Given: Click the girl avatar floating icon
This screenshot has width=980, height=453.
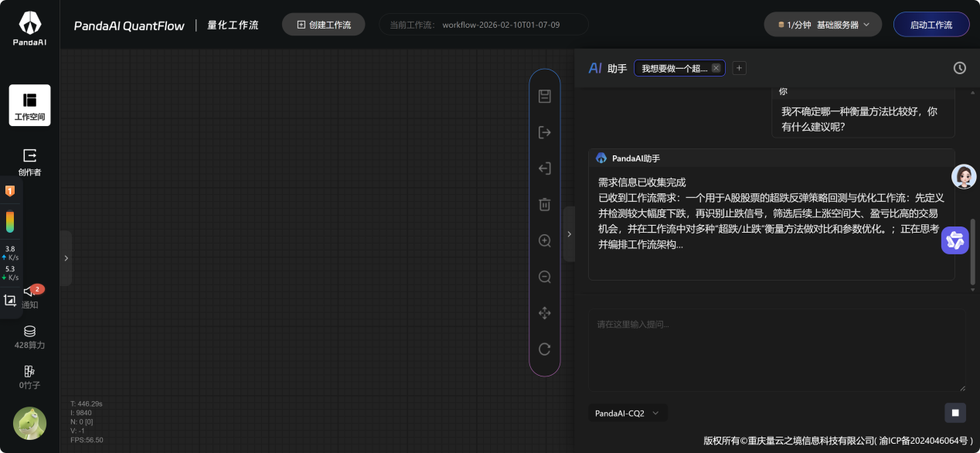Looking at the screenshot, I should [x=964, y=177].
